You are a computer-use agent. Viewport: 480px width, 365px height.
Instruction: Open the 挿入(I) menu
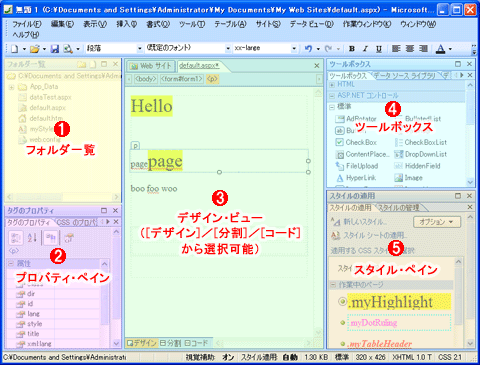(126, 24)
